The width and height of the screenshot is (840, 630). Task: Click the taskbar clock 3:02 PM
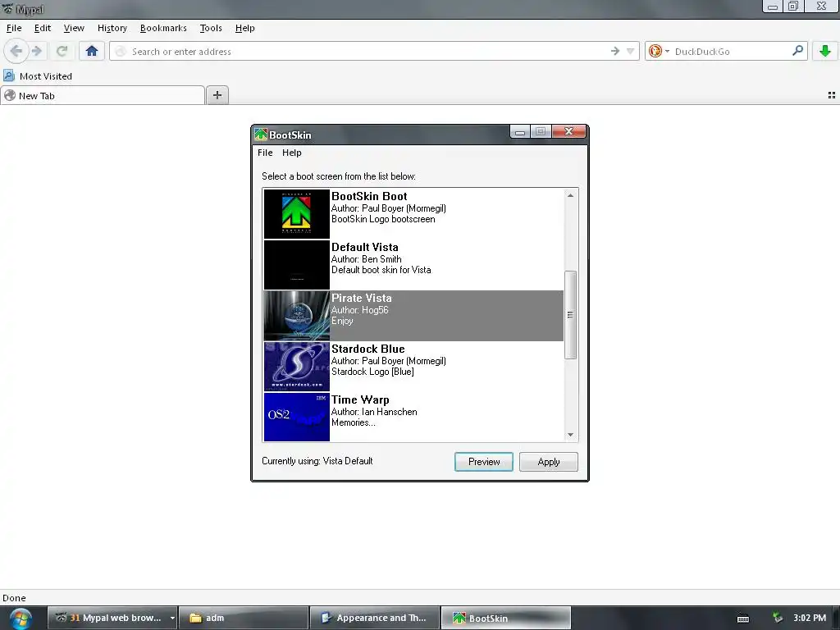click(810, 618)
